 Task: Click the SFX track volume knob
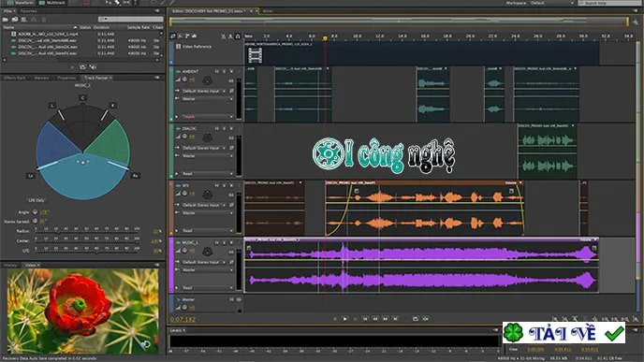184,194
